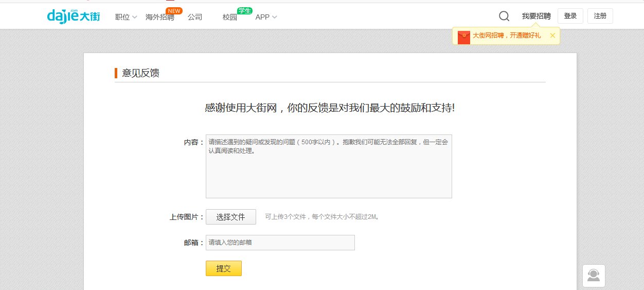Submit feedback with the 提交 button

(x=224, y=268)
